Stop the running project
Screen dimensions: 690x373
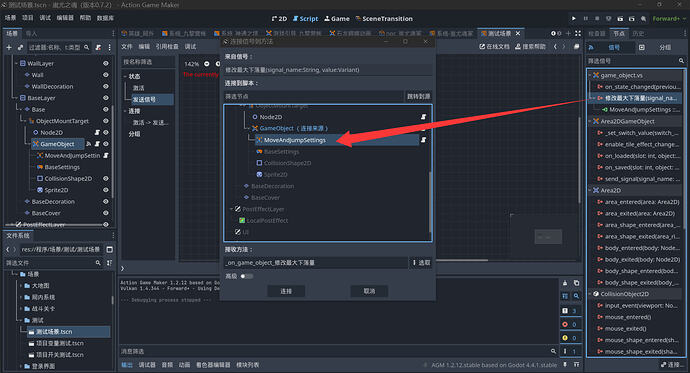(x=597, y=18)
